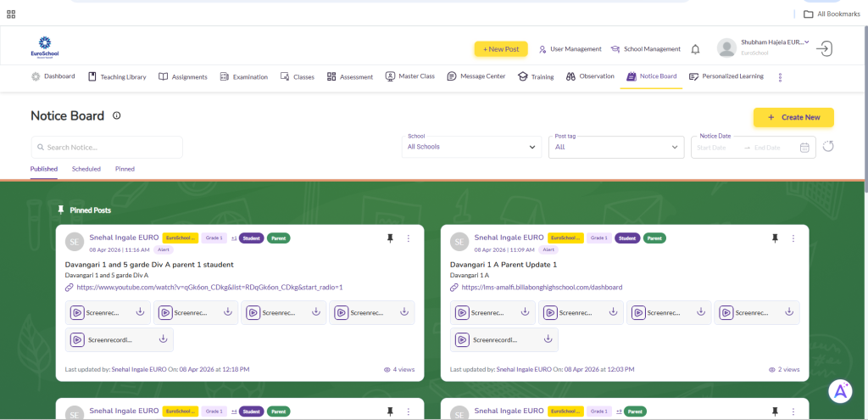Open the Post tag dropdown

coord(616,147)
